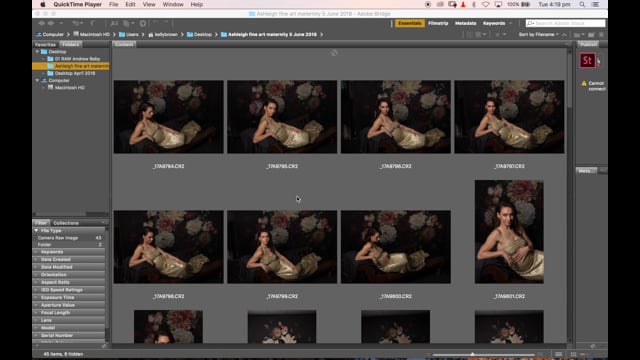Select the Filter panel tab

click(x=41, y=223)
